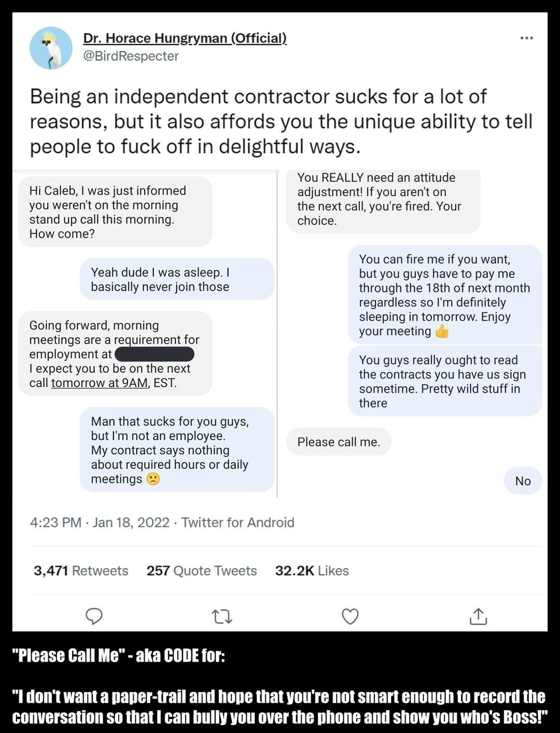This screenshot has height=733, width=560.
Task: Open the 4:23 PM Jan 18 timestamp
Action: pos(100,522)
